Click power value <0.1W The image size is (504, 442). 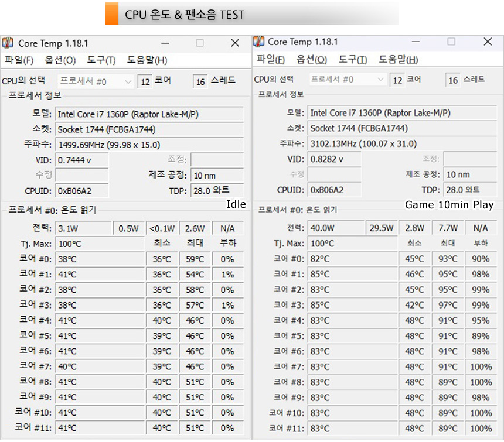click(x=162, y=228)
